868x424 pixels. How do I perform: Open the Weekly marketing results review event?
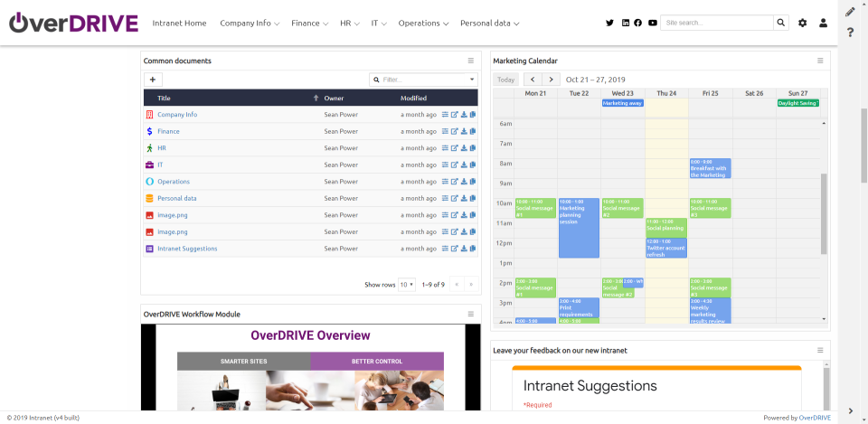coord(711,310)
